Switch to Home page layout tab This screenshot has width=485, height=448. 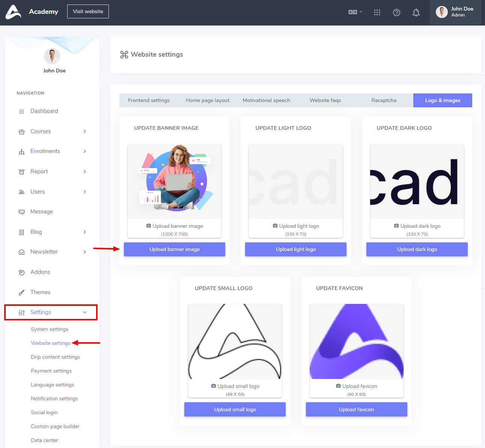click(208, 100)
